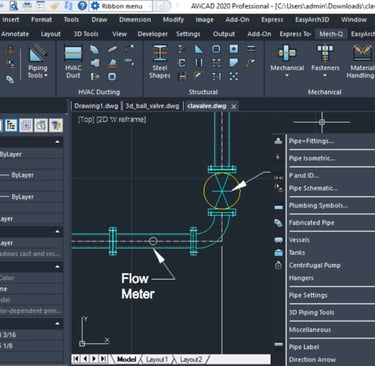Choose Pipe+Fittings... from the piping menu
This screenshot has width=375, height=366.
point(311,141)
